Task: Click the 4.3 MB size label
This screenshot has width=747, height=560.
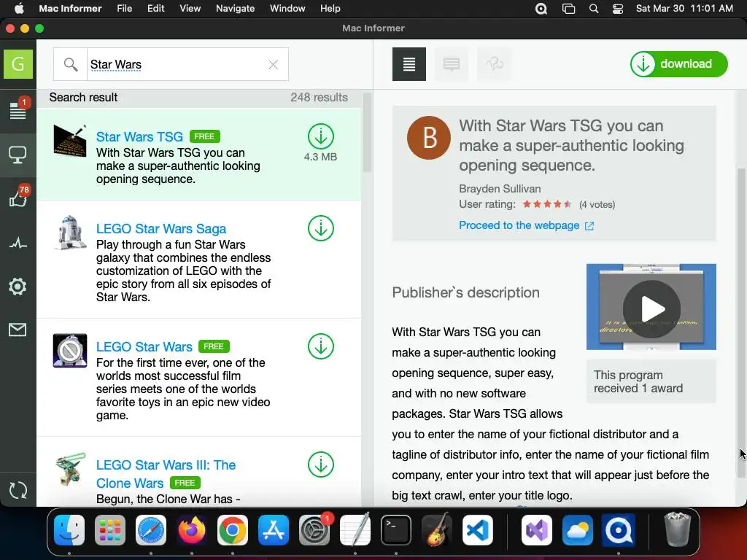Action: point(321,157)
